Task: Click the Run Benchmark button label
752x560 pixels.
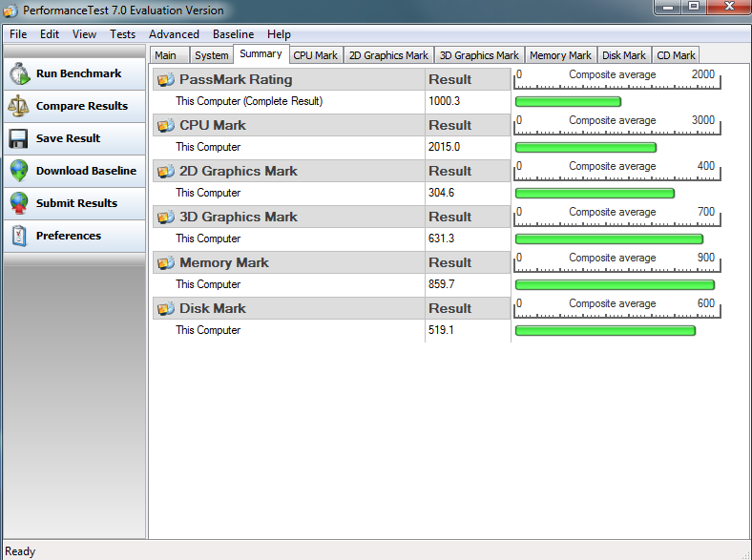Action: click(x=78, y=73)
